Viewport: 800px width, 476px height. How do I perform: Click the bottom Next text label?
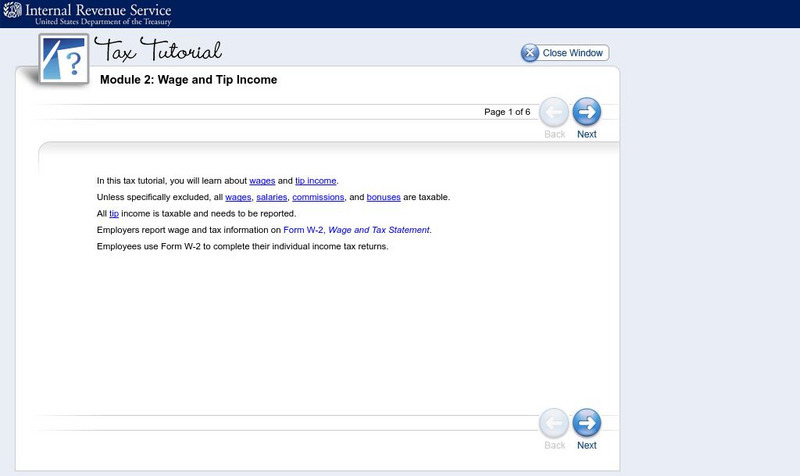click(587, 445)
